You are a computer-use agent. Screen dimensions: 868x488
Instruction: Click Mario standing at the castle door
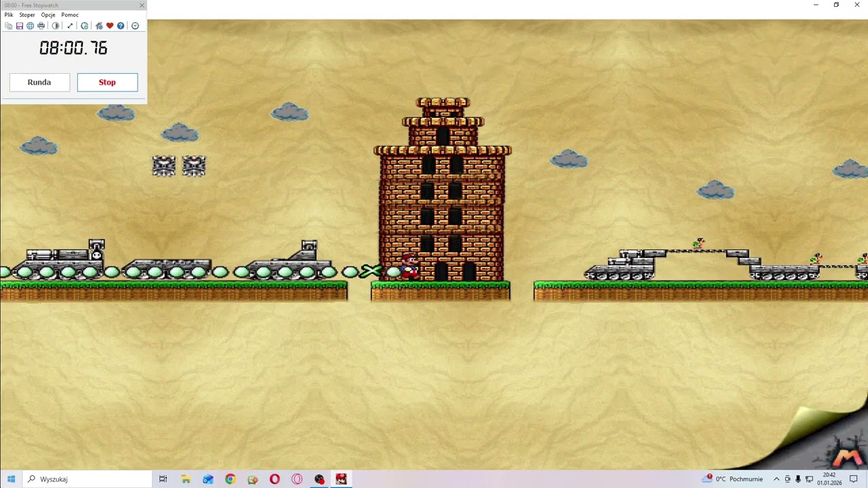pos(409,266)
